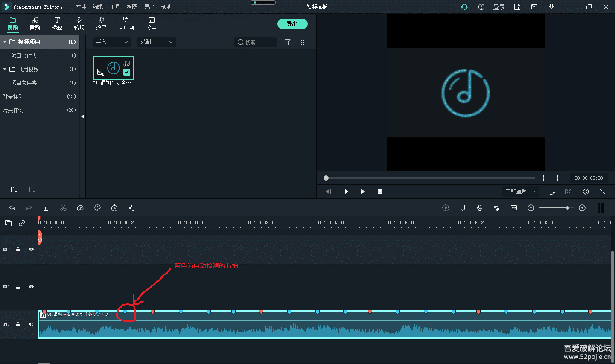
Task: Toggle visibility of video track 2
Action: pyautogui.click(x=31, y=249)
